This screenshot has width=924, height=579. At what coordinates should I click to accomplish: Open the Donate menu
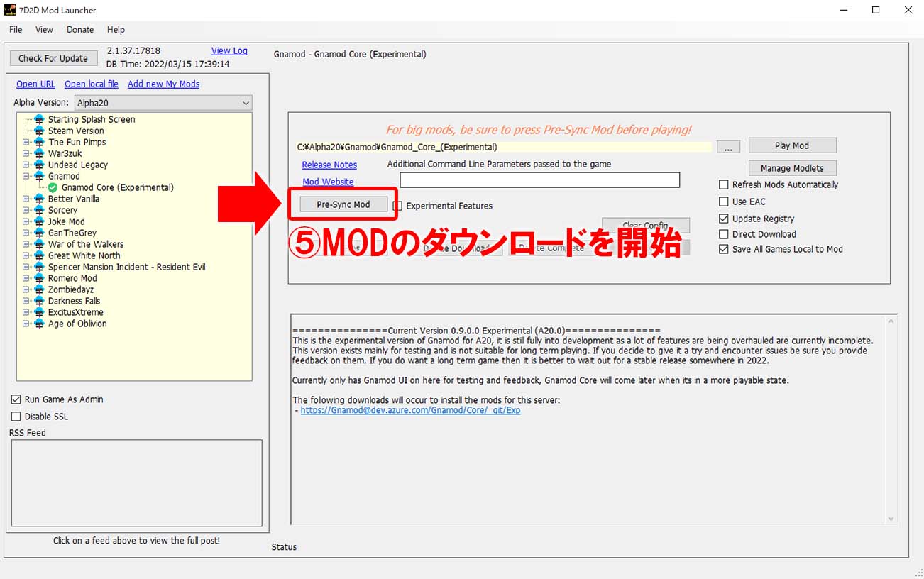(80, 30)
